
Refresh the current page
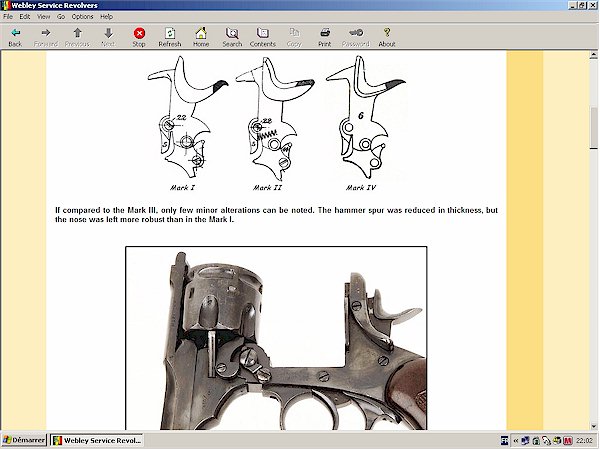(x=170, y=37)
